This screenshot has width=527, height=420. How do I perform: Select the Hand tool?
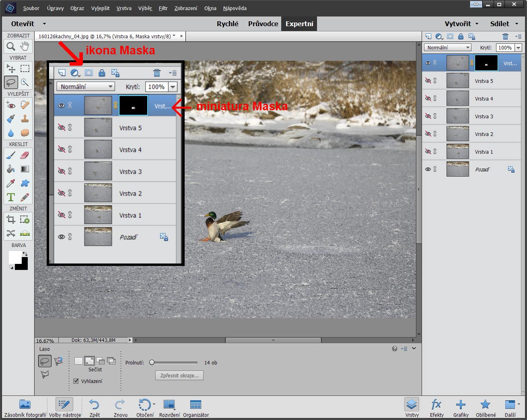click(25, 46)
